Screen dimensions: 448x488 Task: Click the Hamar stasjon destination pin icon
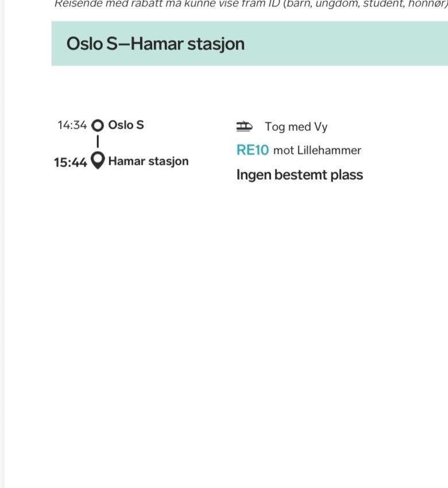coord(98,161)
